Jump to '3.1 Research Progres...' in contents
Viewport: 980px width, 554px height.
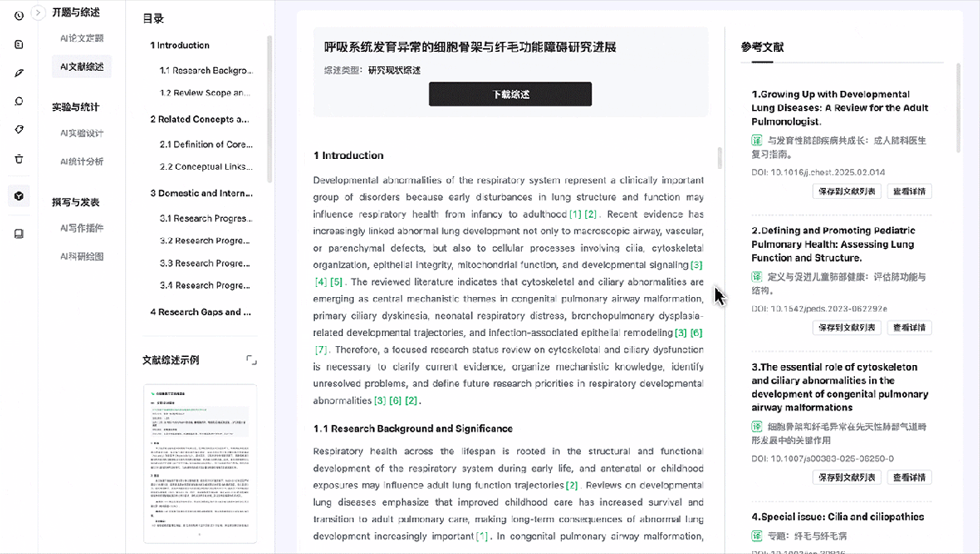[206, 218]
